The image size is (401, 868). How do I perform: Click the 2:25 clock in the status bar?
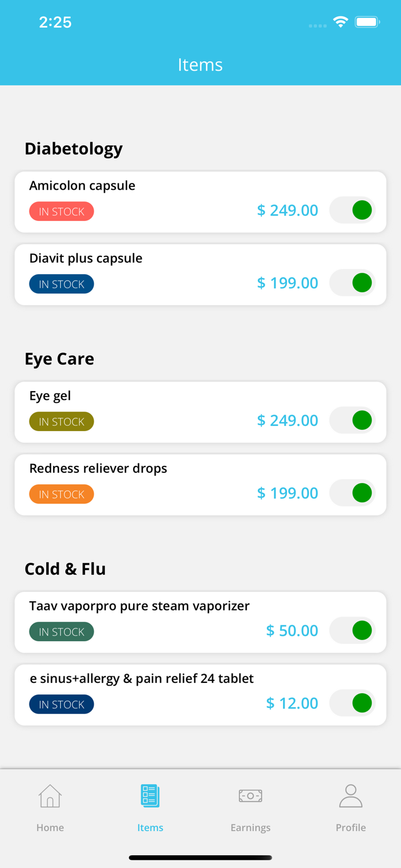[56, 22]
